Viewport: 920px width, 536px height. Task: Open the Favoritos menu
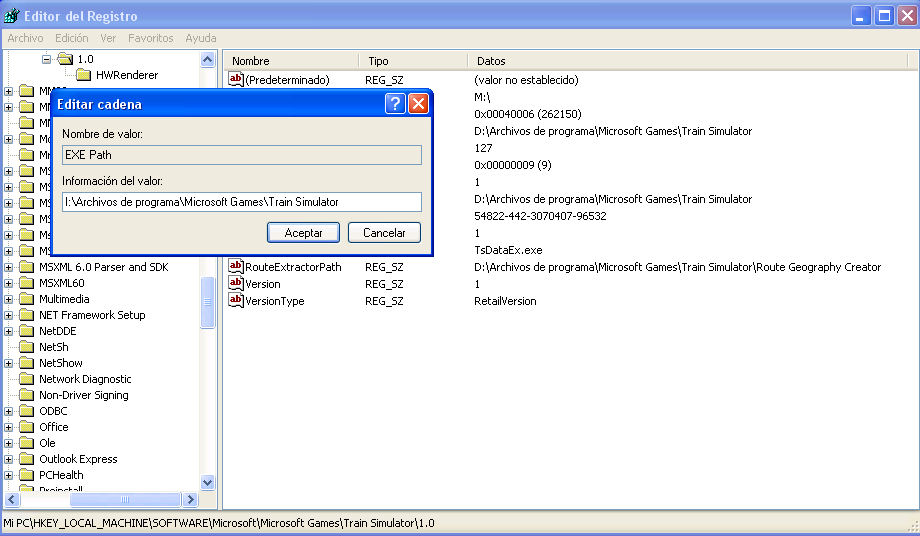point(150,38)
